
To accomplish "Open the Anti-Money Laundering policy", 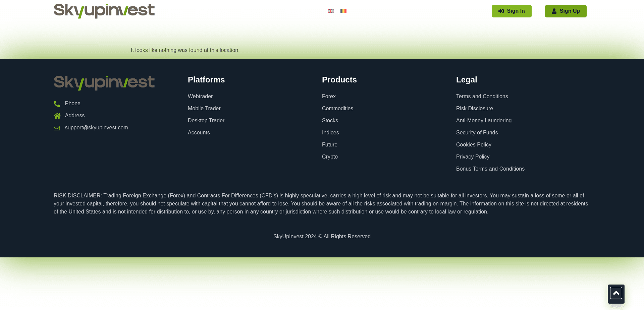I will point(484,120).
